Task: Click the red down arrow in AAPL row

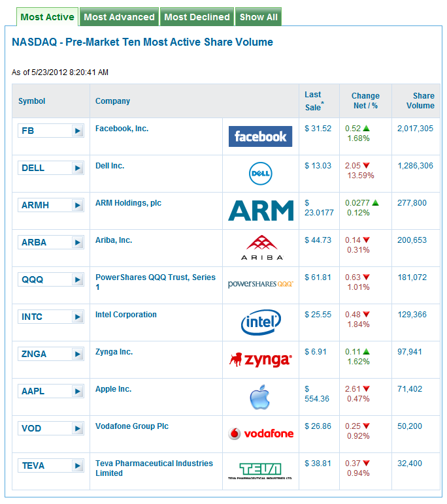Action: point(366,389)
